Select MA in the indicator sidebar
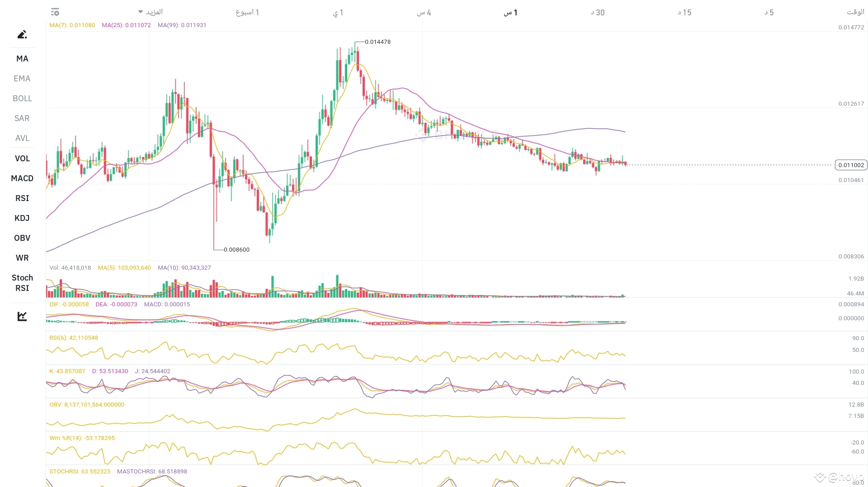The width and height of the screenshot is (868, 487). click(x=22, y=58)
